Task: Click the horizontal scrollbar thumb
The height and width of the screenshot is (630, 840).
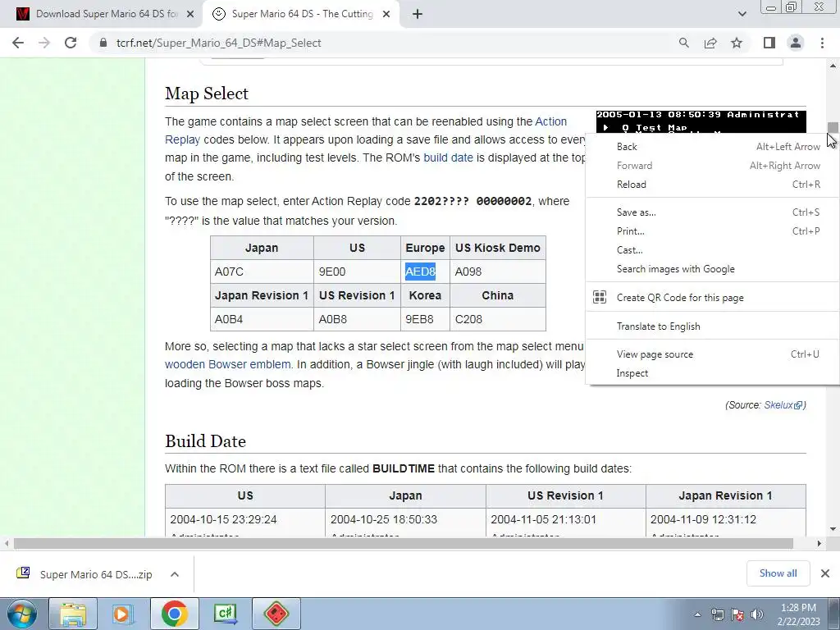Action: point(403,543)
